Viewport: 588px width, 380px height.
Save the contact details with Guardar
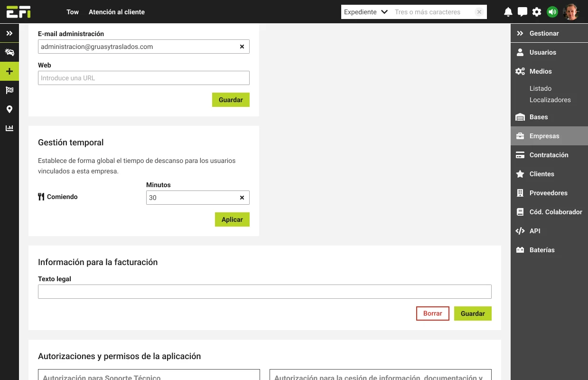click(x=231, y=100)
